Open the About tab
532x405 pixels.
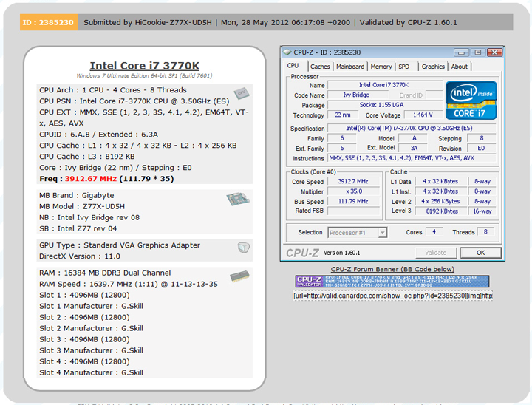pos(460,67)
